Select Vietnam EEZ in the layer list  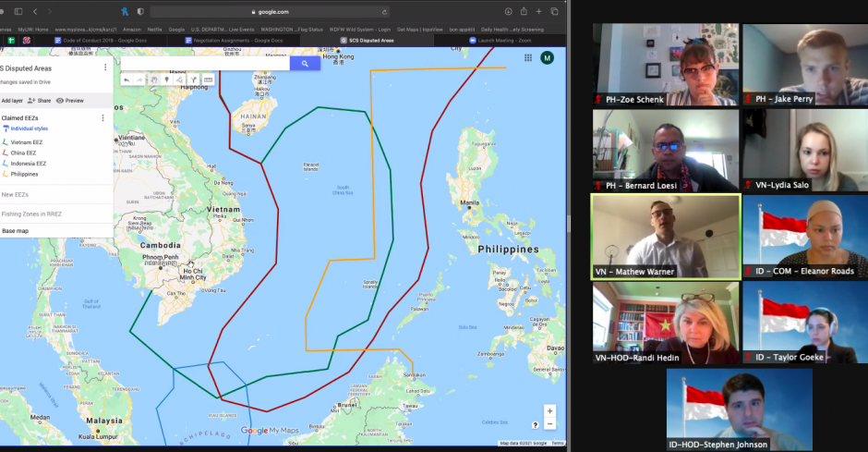26,142
